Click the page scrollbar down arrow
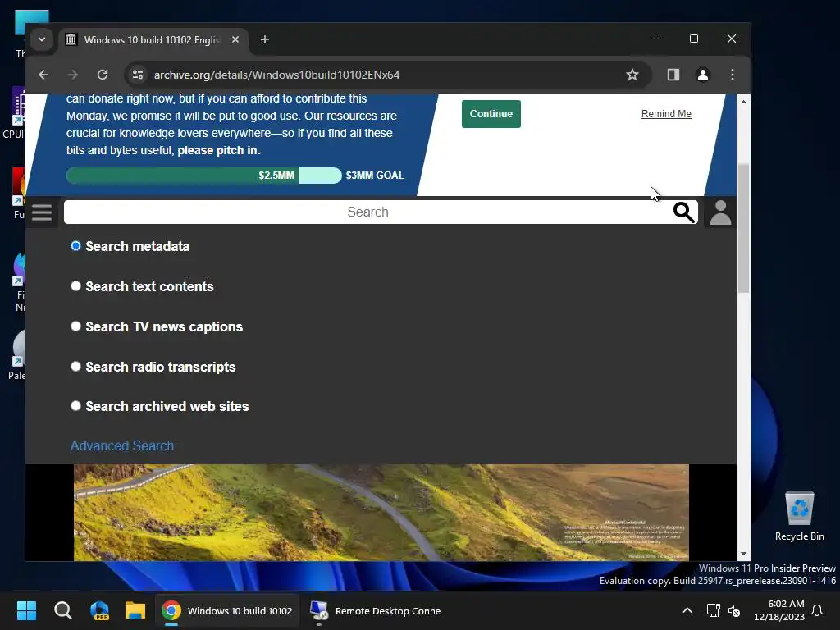 (x=743, y=554)
